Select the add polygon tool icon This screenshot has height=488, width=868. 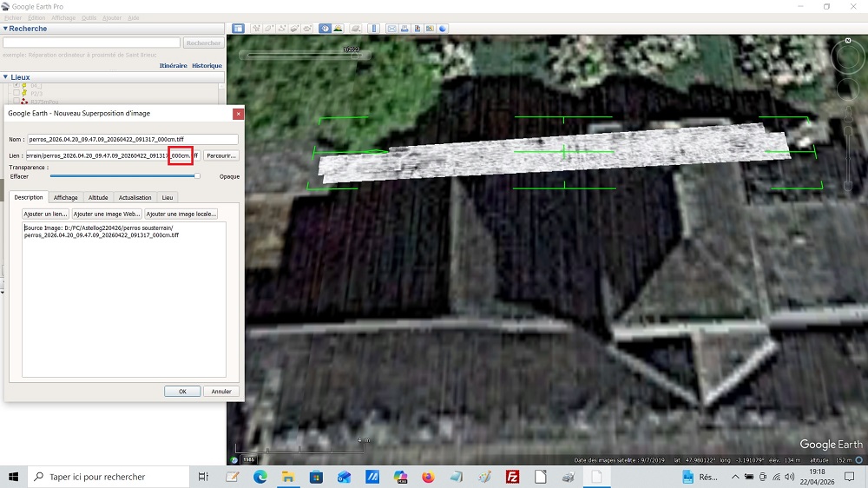click(269, 28)
